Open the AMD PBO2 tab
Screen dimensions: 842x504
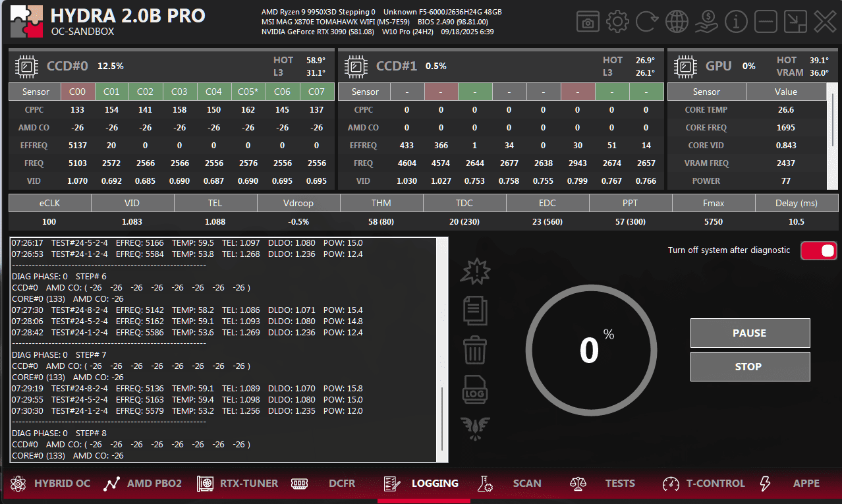[x=154, y=484]
